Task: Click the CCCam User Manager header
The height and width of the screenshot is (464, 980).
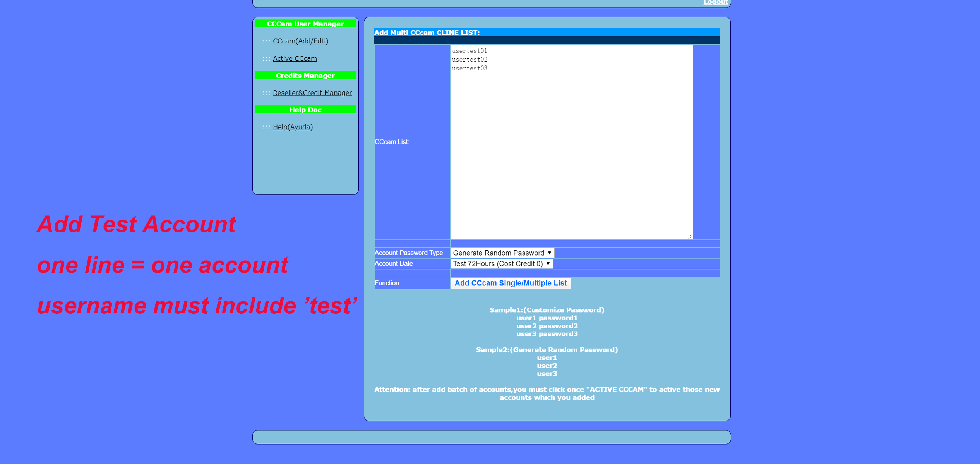Action: tap(305, 24)
